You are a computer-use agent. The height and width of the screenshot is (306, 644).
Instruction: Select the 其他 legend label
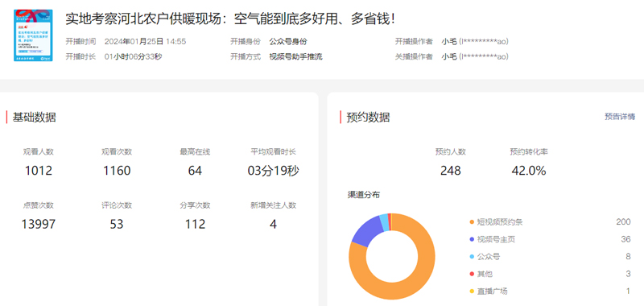click(x=485, y=274)
